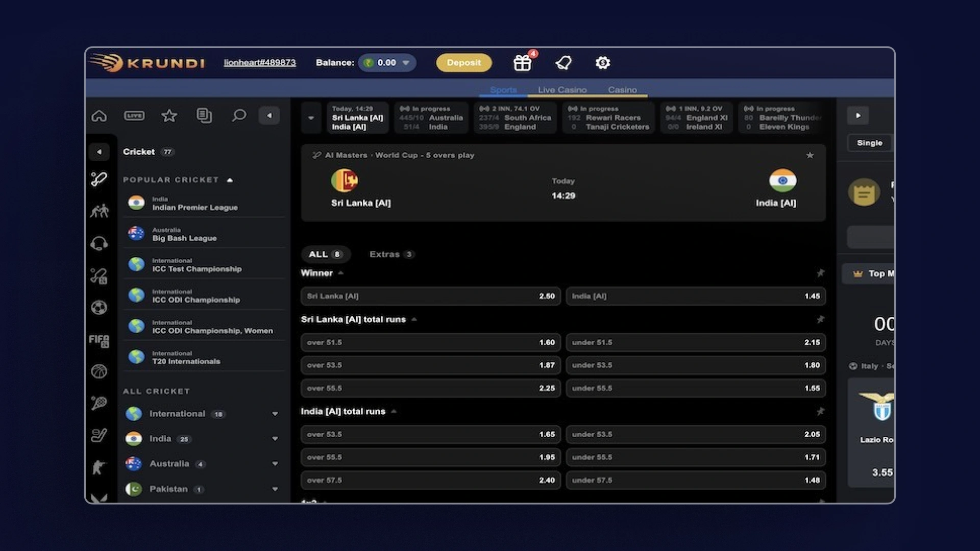Open Rewari Racers vs Tanaji Cricketers card
Image resolution: width=980 pixels, height=551 pixels.
tap(608, 118)
